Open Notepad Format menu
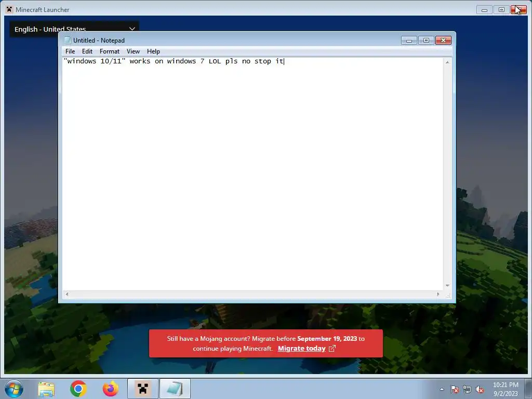This screenshot has width=532, height=399. (x=109, y=51)
